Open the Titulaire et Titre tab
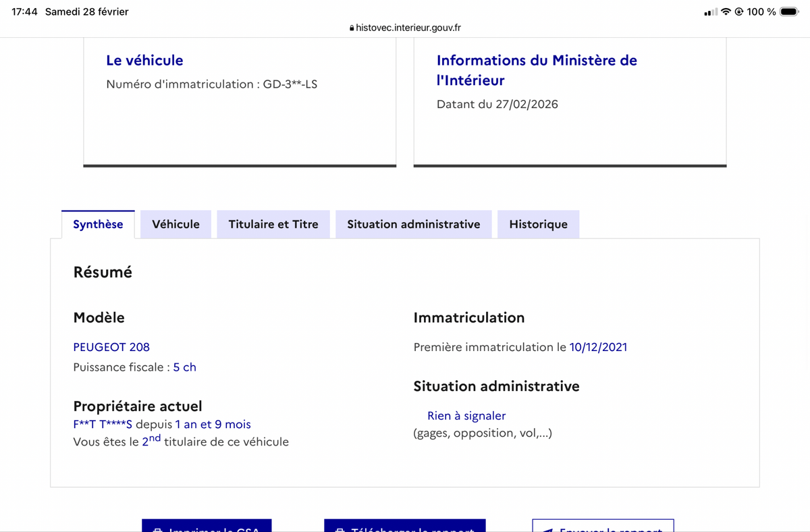Screen dimensions: 810x532 273,224
